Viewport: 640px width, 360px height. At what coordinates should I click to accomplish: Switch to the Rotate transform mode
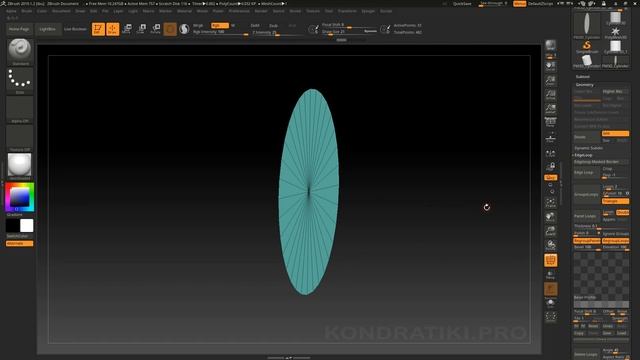pyautogui.click(x=156, y=29)
